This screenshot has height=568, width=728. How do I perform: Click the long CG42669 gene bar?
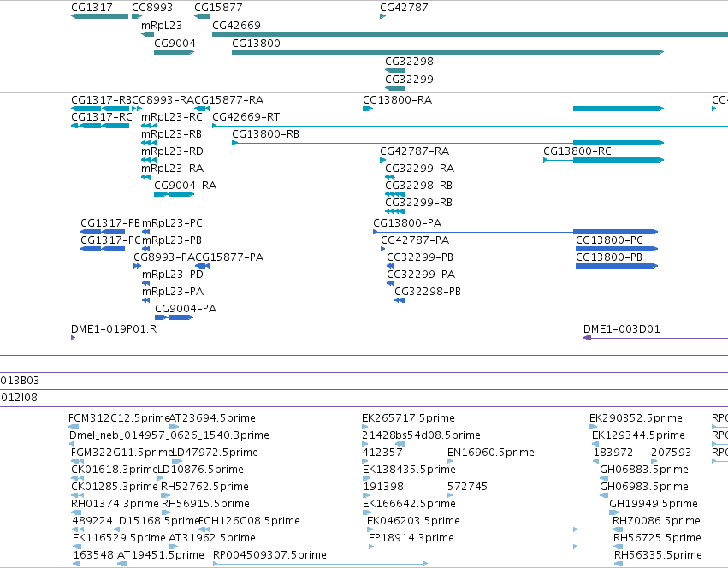pyautogui.click(x=470, y=34)
